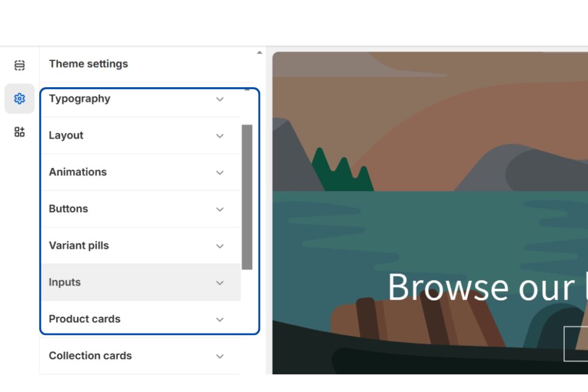This screenshot has height=392, width=588.
Task: Expand the Animations chevron
Action: [x=220, y=172]
